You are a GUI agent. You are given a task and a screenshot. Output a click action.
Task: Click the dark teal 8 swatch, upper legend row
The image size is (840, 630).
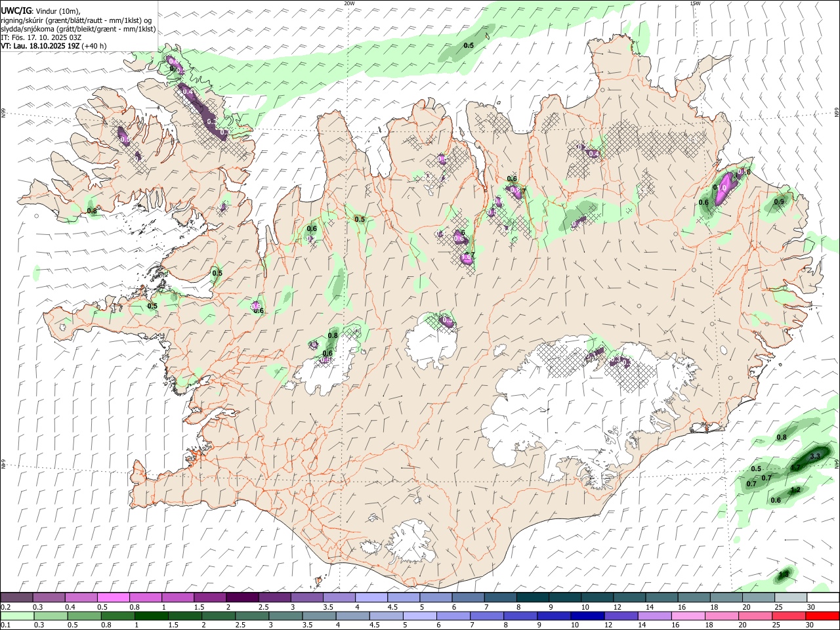pos(532,598)
